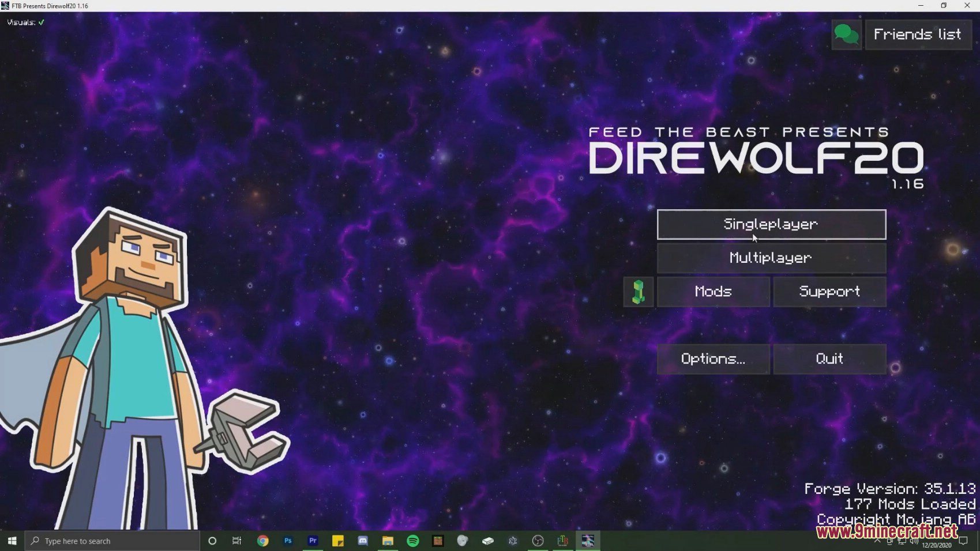
Task: Open Minecraft grass block taskbar icon
Action: 438,541
